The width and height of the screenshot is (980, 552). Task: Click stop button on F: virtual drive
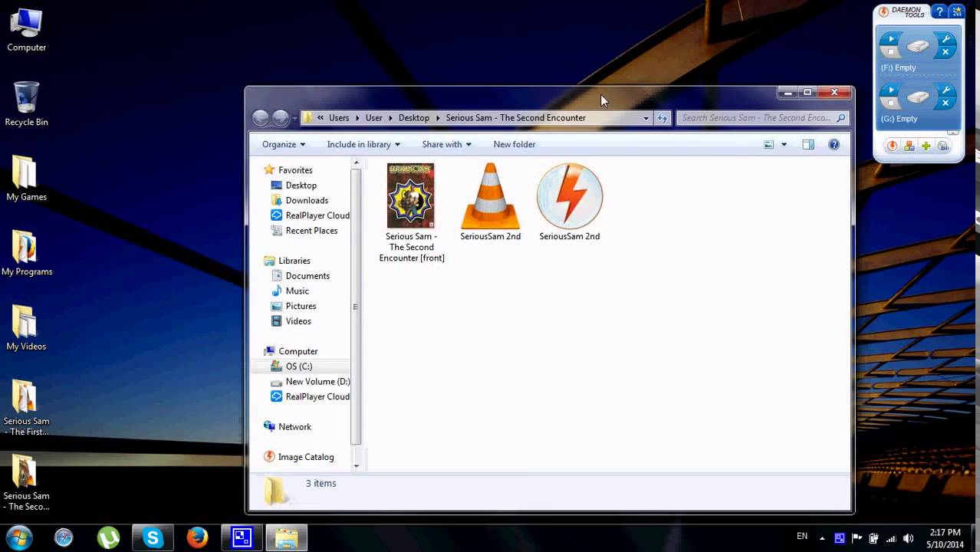[890, 52]
